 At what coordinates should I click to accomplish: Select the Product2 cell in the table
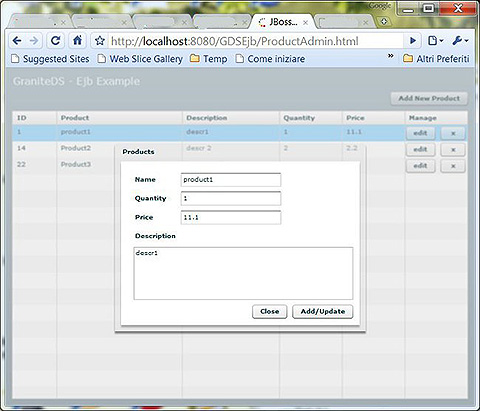point(75,148)
